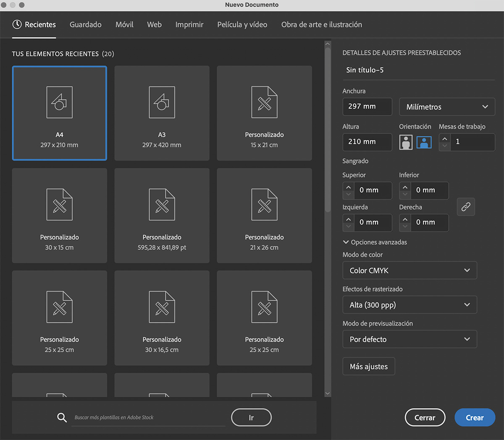This screenshot has height=440, width=504.
Task: Increase Izquierda bleed value
Action: point(348,219)
